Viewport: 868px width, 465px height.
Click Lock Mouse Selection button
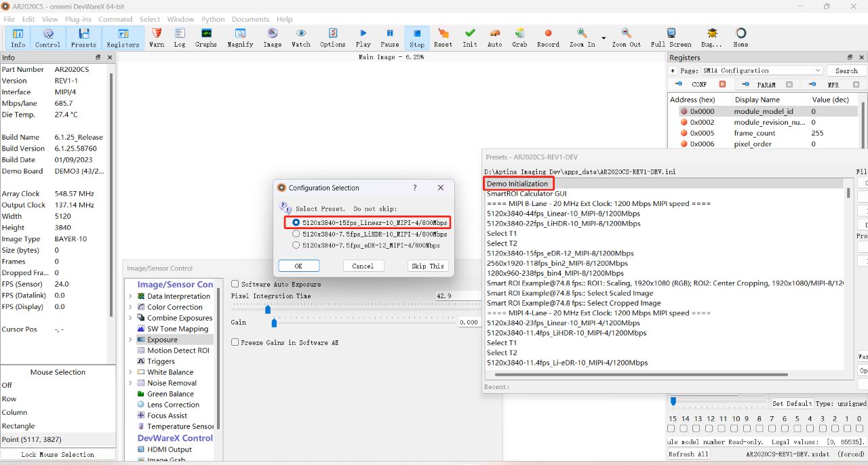(58, 455)
